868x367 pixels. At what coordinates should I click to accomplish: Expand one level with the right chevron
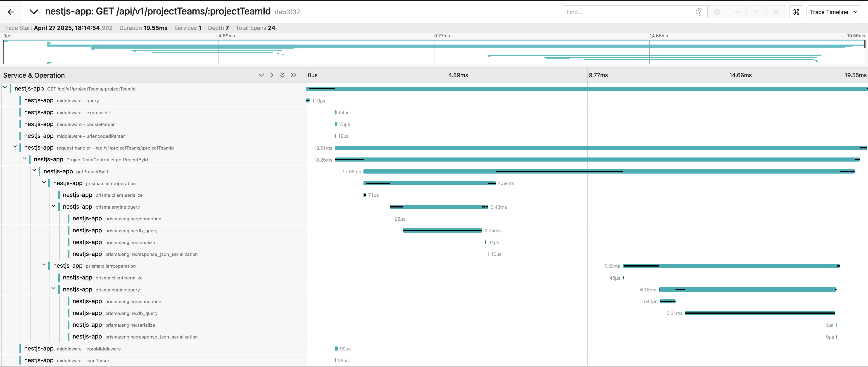point(272,75)
